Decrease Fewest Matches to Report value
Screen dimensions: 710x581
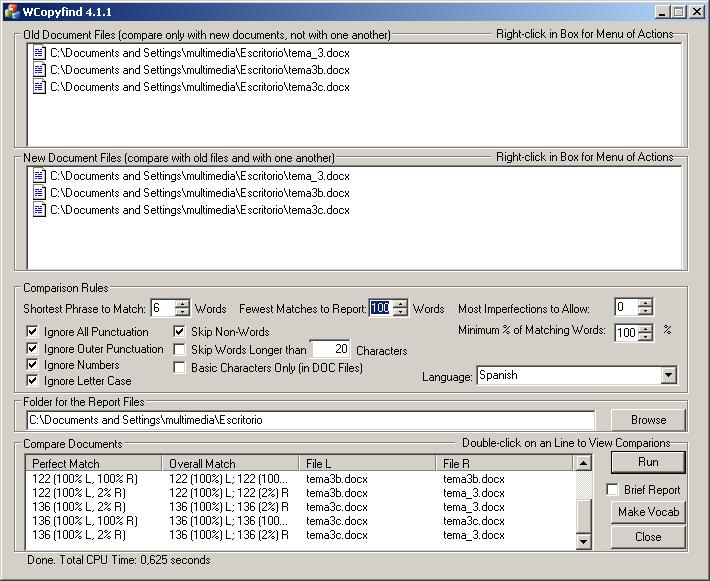(400, 312)
